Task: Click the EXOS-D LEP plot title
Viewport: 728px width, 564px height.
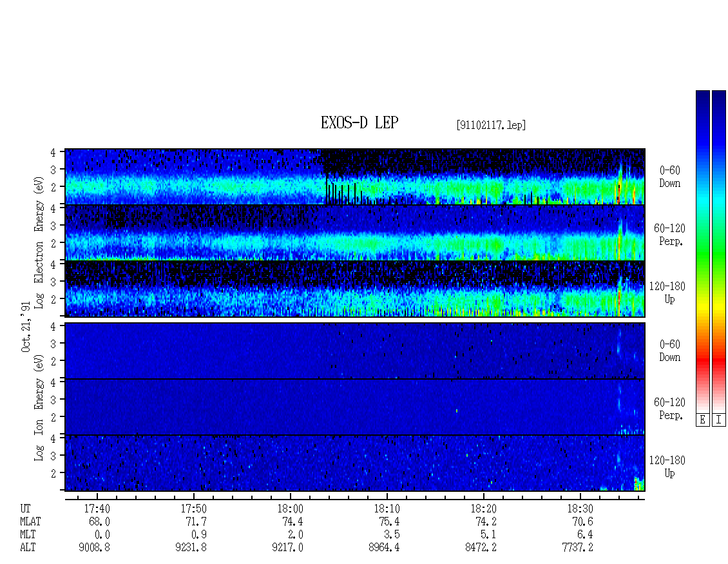Action: point(359,122)
